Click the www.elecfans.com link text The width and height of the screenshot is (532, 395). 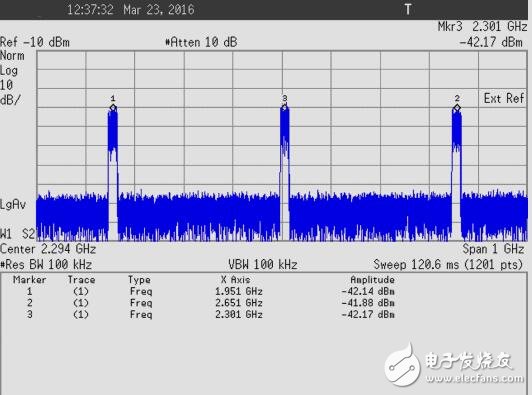475,378
